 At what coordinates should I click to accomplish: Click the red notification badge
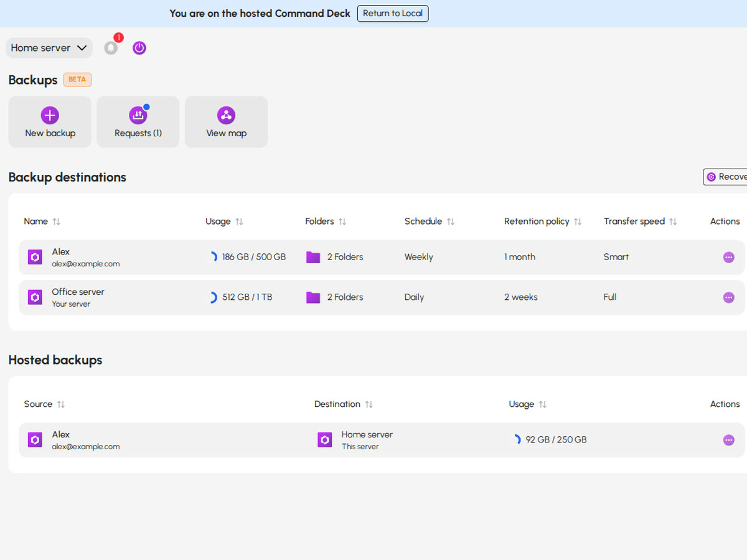pos(118,38)
